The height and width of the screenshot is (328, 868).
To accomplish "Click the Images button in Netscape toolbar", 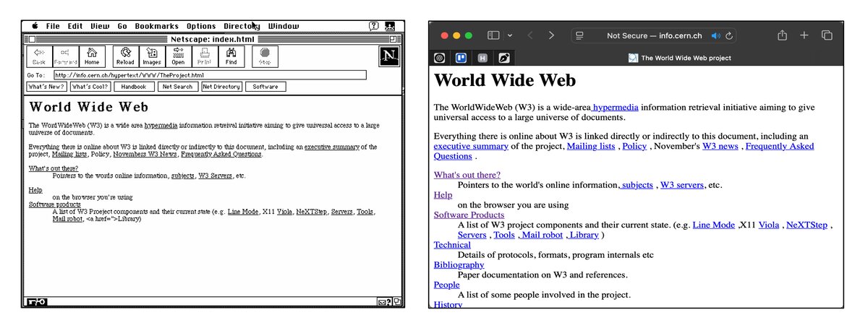I will click(x=152, y=56).
